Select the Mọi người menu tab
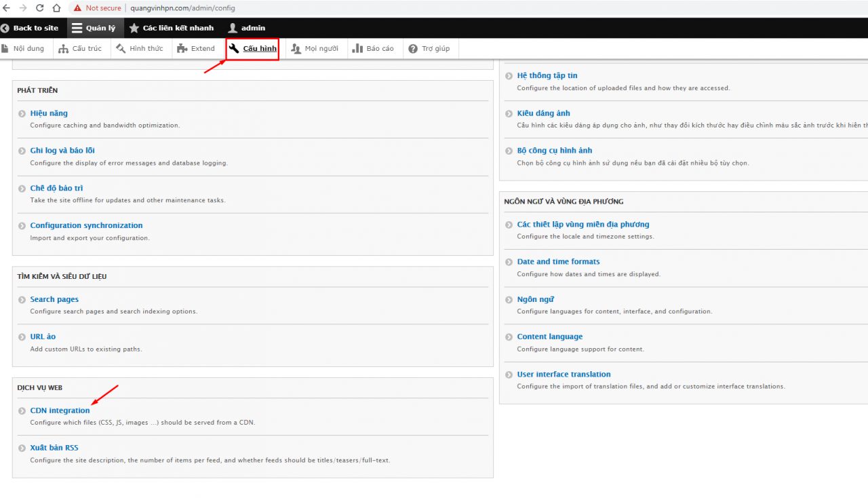868x498 pixels. tap(315, 49)
